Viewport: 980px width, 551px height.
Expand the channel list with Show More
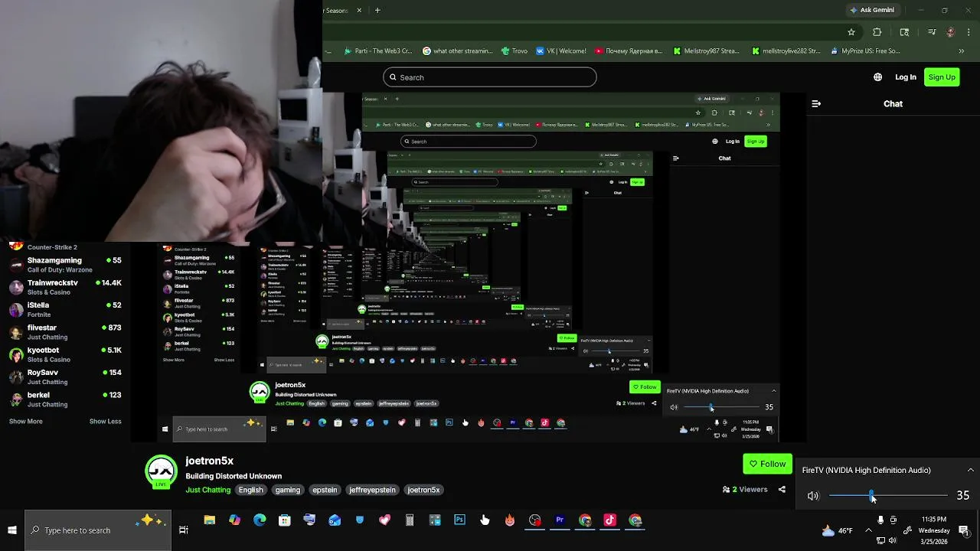pos(26,421)
